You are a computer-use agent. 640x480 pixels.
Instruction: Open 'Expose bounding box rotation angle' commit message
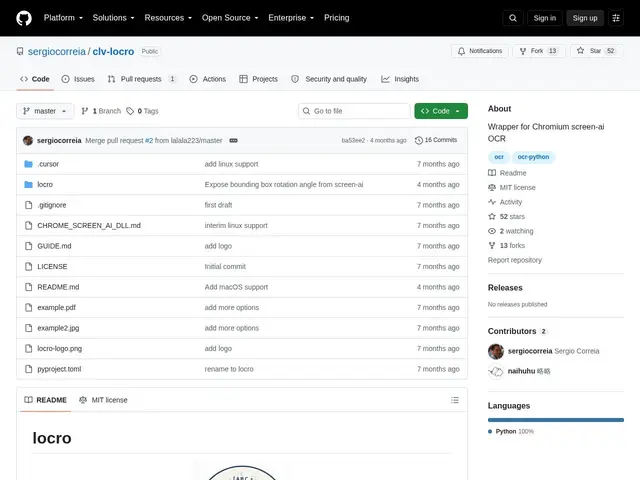coord(284,184)
